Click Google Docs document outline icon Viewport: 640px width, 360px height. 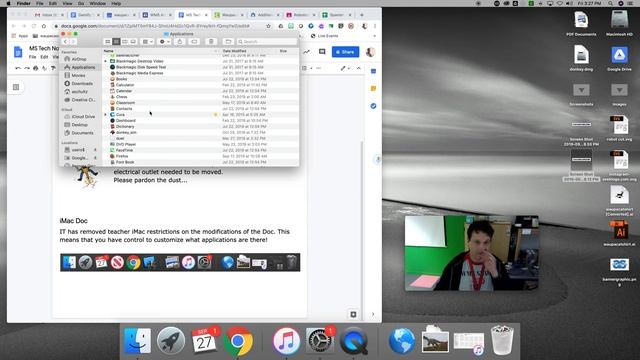coord(16,87)
